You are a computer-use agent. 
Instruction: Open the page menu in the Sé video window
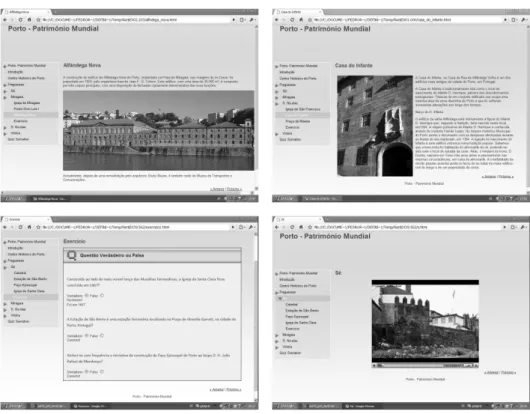coord(514,227)
